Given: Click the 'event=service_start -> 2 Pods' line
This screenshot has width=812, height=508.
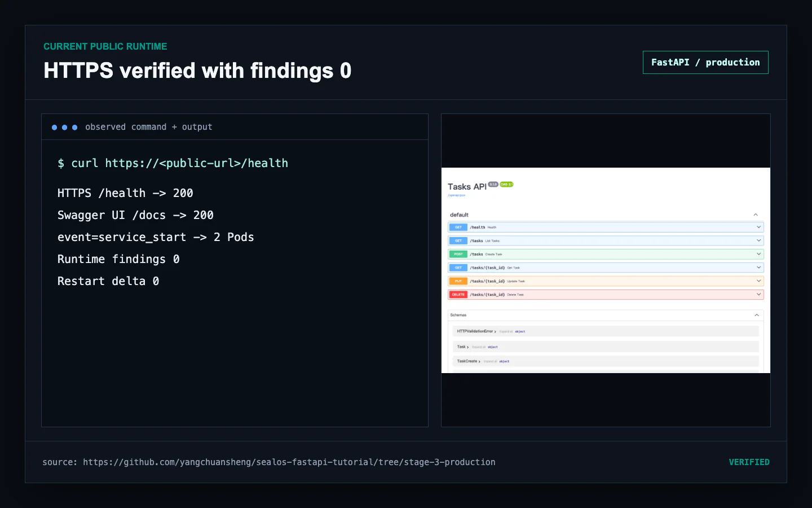Looking at the screenshot, I should point(156,237).
